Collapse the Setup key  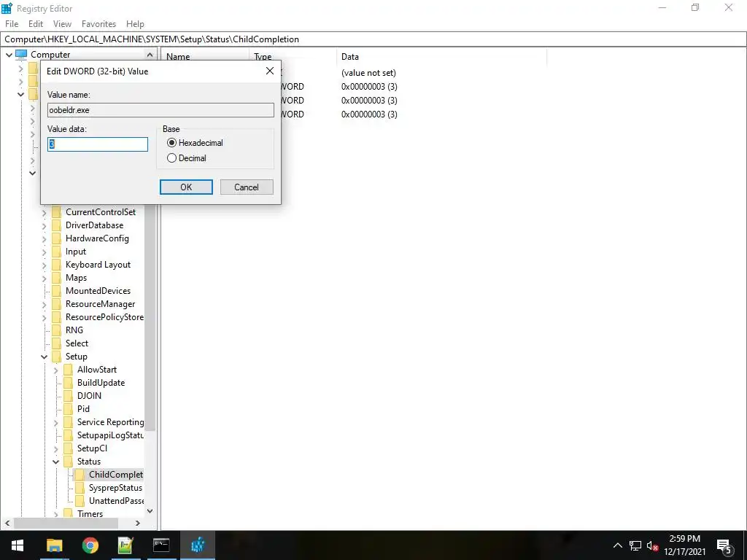(44, 357)
